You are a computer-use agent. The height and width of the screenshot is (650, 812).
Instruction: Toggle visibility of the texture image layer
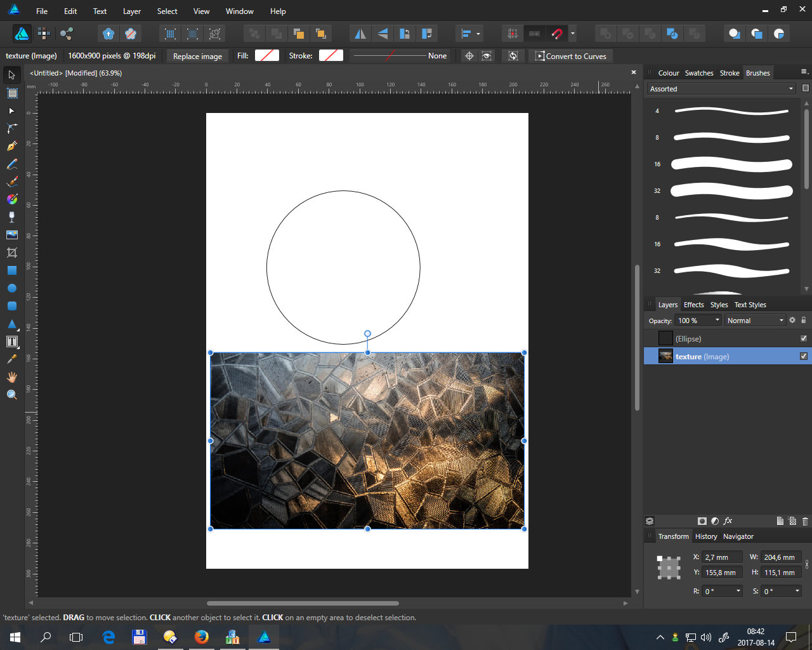click(x=803, y=356)
